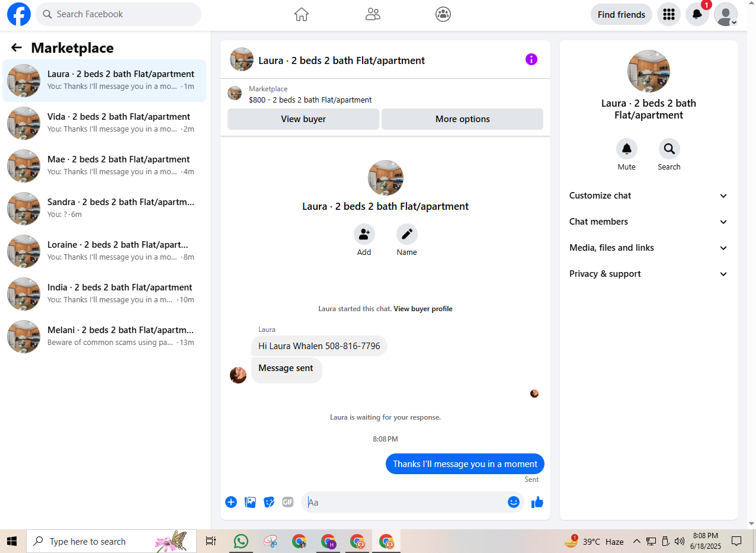Screen dimensions: 756x553
Task: Open the GIF picker icon
Action: tap(288, 502)
